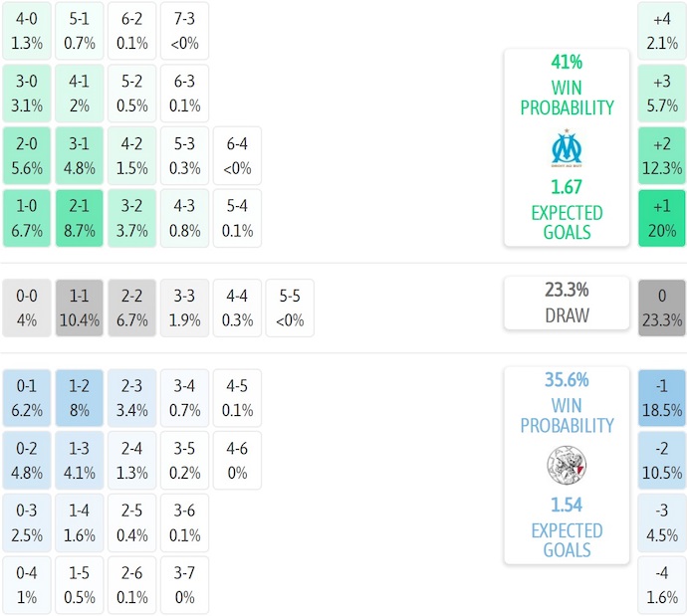Select the 2-2 score tile
Image resolution: width=687 pixels, height=616 pixels.
[131, 308]
